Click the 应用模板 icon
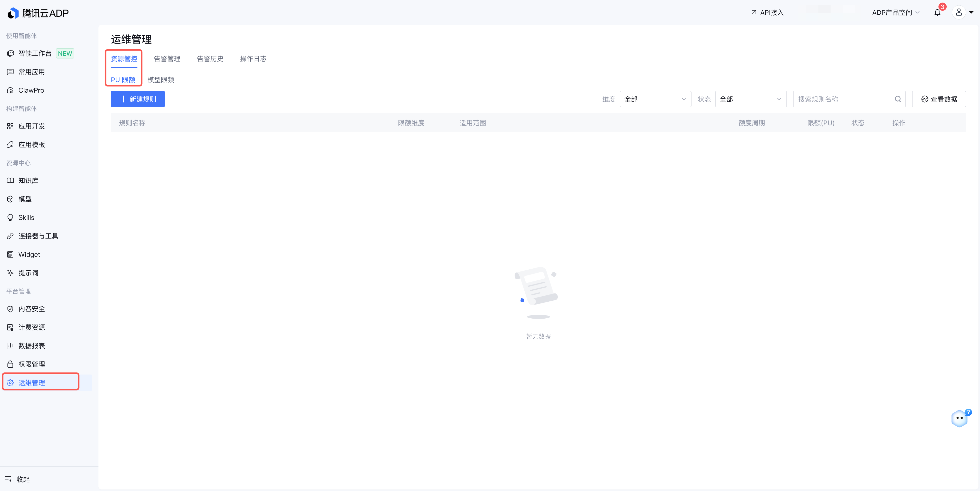The height and width of the screenshot is (491, 980). click(10, 145)
